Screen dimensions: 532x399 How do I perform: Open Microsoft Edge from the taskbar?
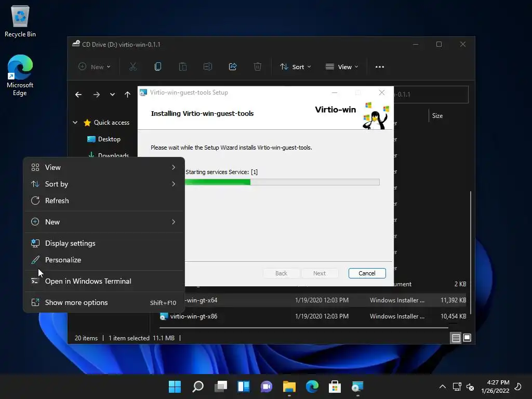coord(312,387)
